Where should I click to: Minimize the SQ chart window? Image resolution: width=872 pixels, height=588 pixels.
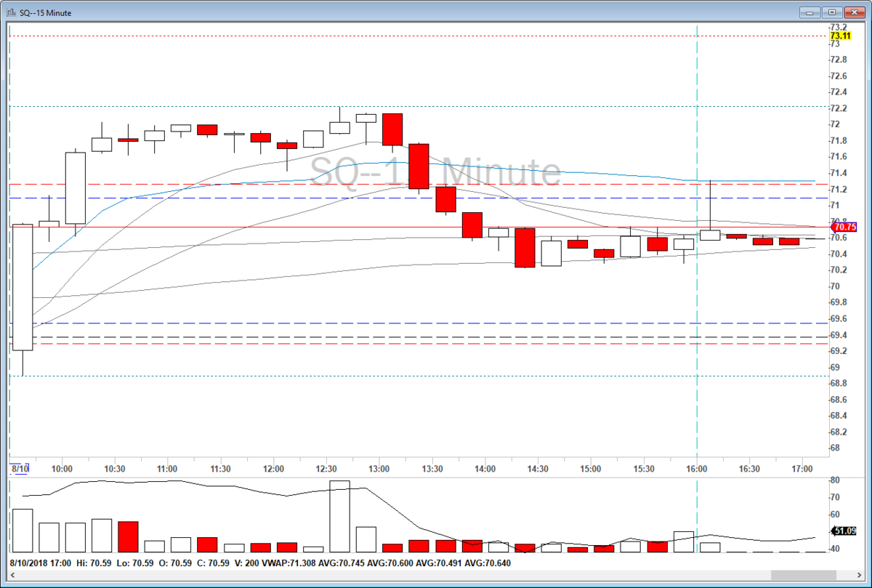coord(811,12)
